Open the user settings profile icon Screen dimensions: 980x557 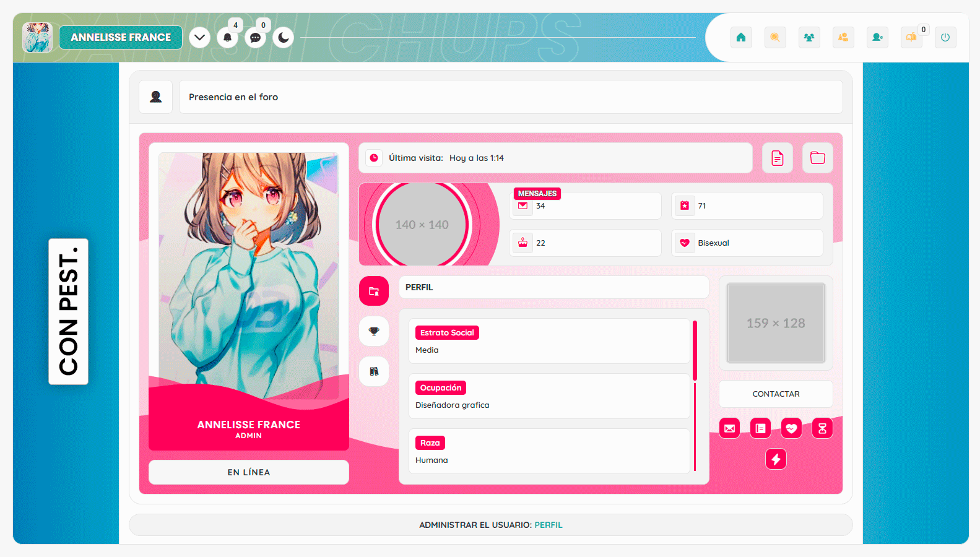[877, 37]
